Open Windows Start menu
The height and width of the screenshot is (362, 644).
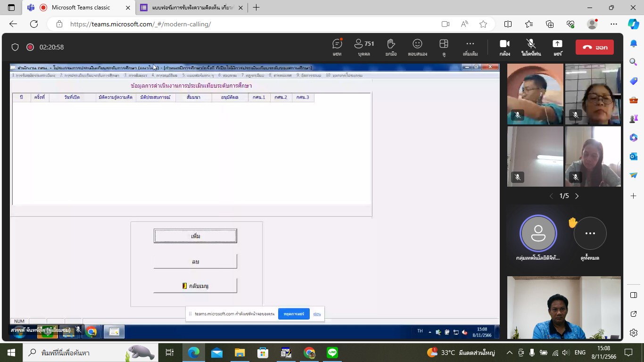(x=11, y=353)
